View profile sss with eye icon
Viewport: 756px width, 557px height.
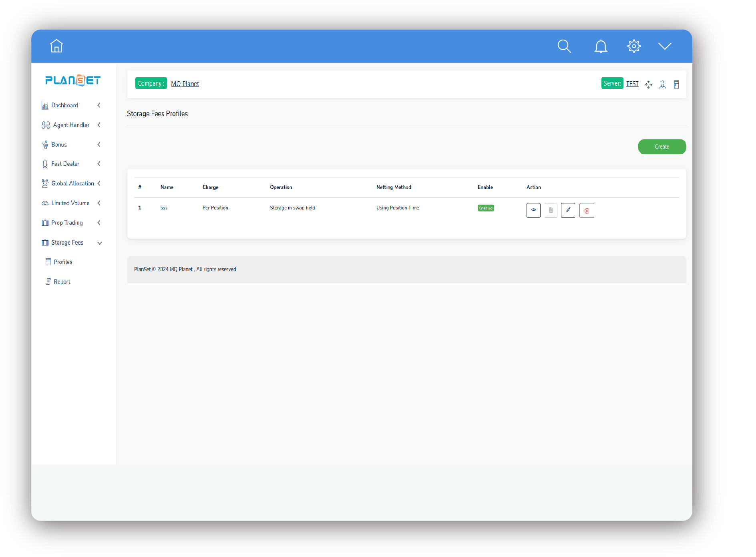(x=533, y=210)
